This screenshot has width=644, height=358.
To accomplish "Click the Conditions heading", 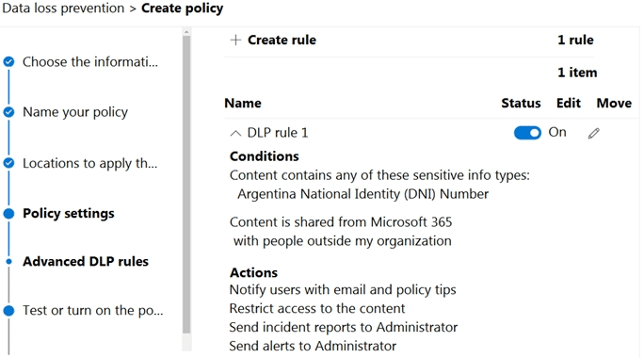I will [264, 156].
